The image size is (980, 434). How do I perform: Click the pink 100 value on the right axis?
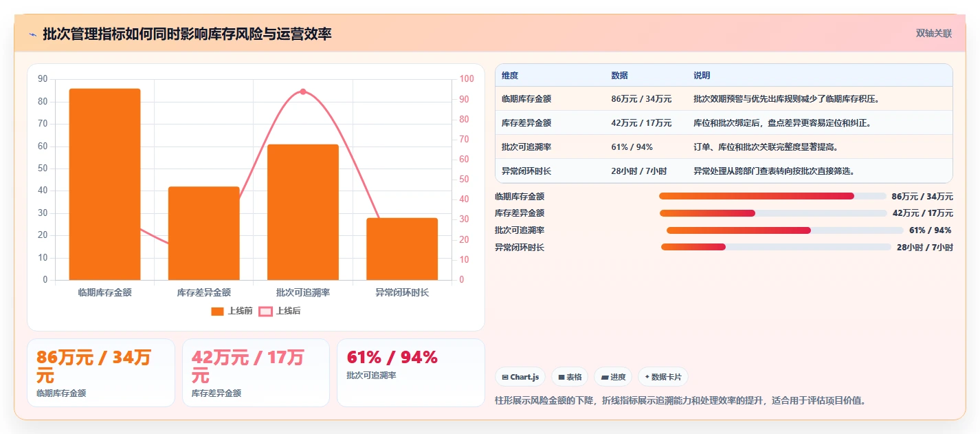(467, 79)
